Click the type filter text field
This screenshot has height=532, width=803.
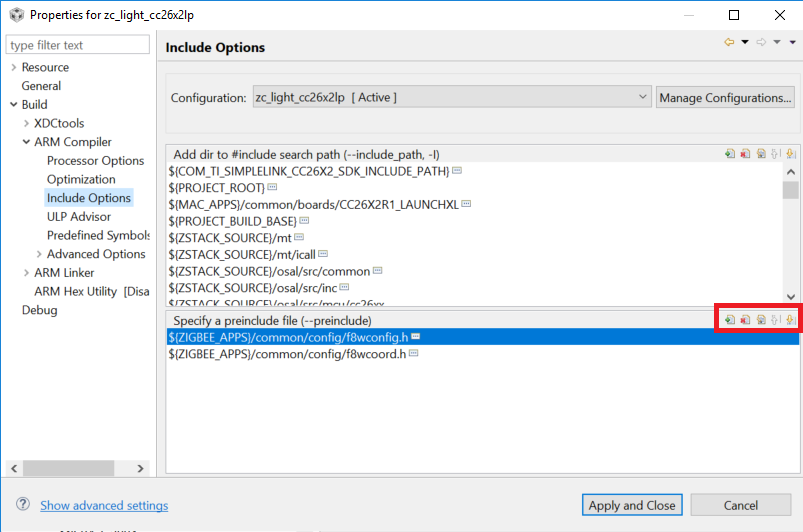coord(77,45)
